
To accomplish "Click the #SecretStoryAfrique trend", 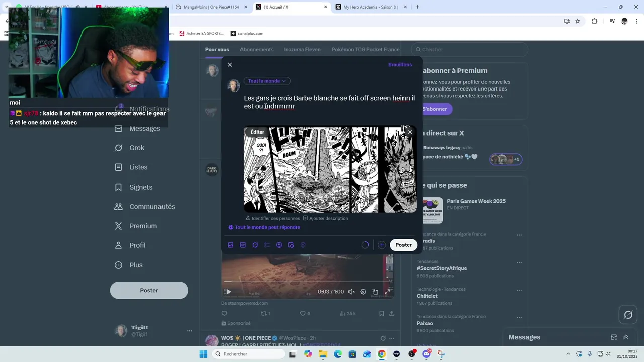I will click(442, 268).
